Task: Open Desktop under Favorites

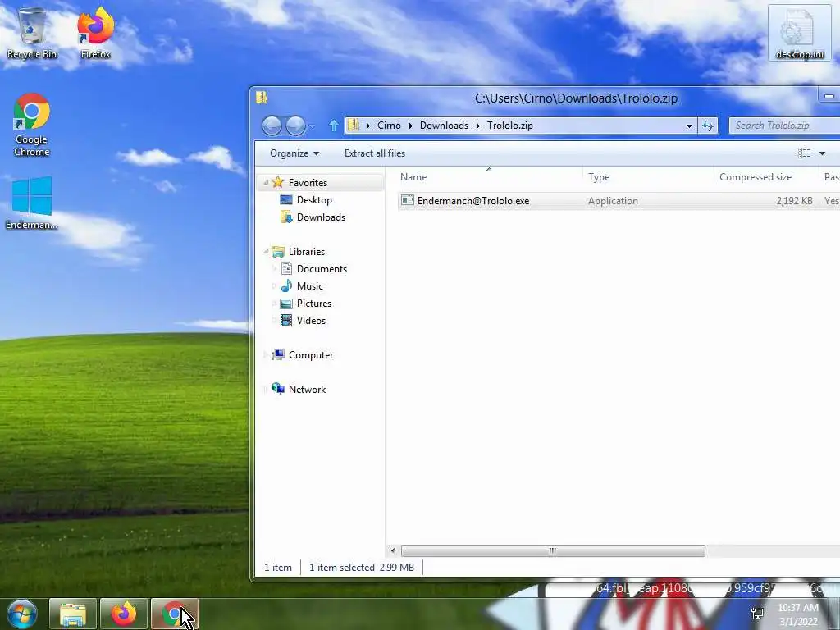Action: click(314, 200)
